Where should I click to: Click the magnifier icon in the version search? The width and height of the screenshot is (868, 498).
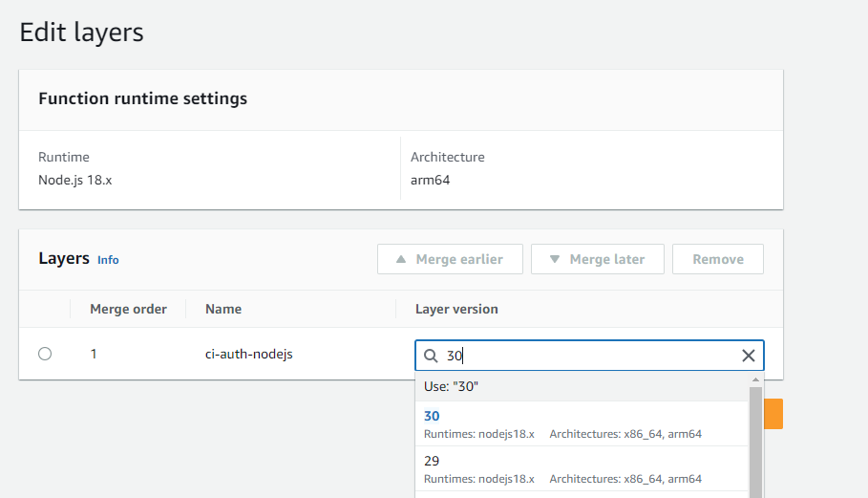(x=431, y=357)
